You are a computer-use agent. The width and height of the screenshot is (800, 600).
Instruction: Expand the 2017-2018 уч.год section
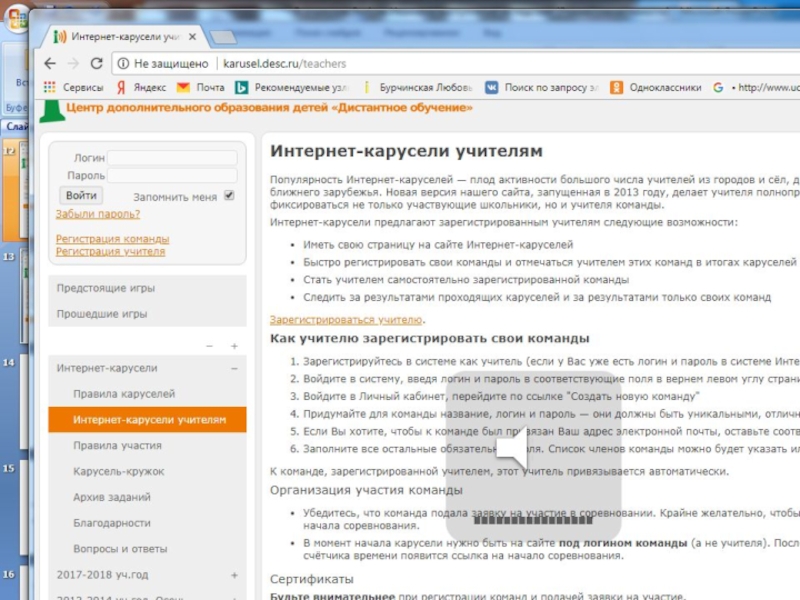(234, 575)
